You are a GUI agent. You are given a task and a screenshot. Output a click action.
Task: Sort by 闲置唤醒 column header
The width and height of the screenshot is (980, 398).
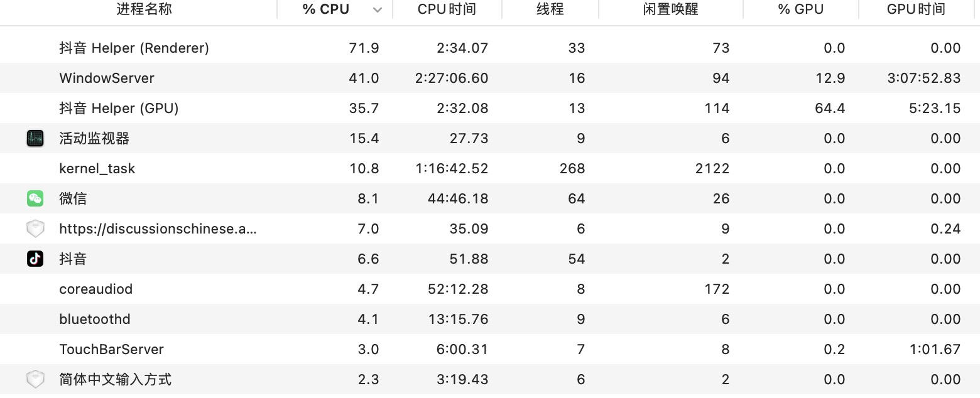670,9
